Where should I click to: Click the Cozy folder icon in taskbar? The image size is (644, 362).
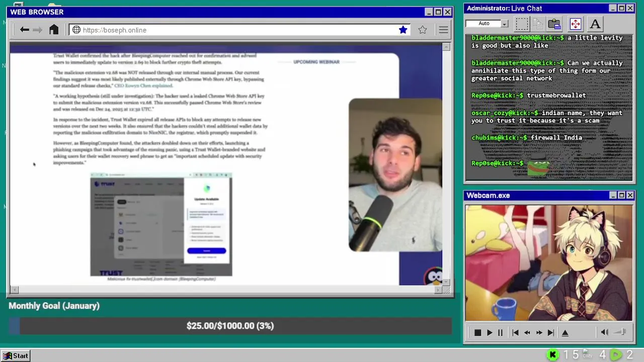coord(587,354)
